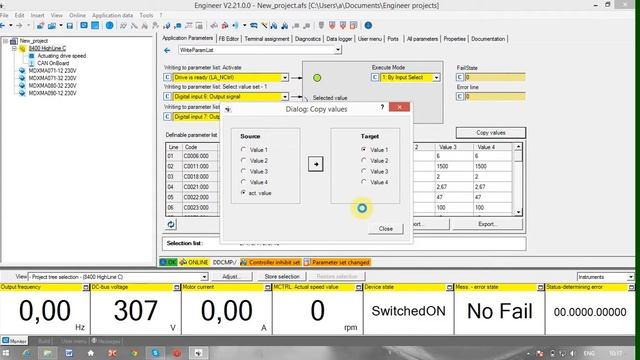Open dropdown arrow next to open-project icon

tap(61, 26)
